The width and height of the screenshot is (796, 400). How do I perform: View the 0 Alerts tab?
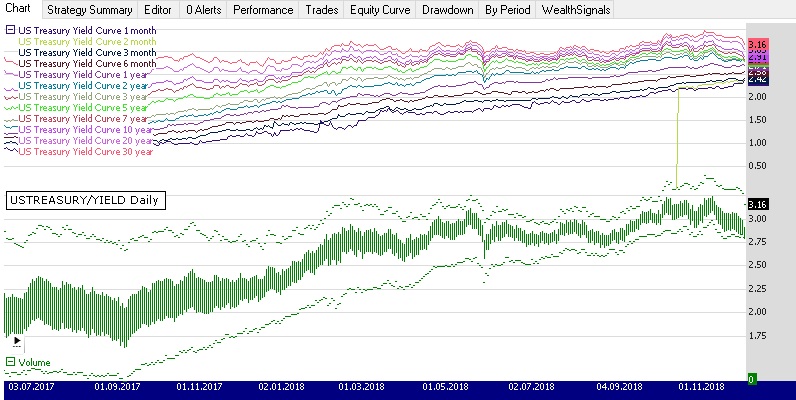pos(203,10)
